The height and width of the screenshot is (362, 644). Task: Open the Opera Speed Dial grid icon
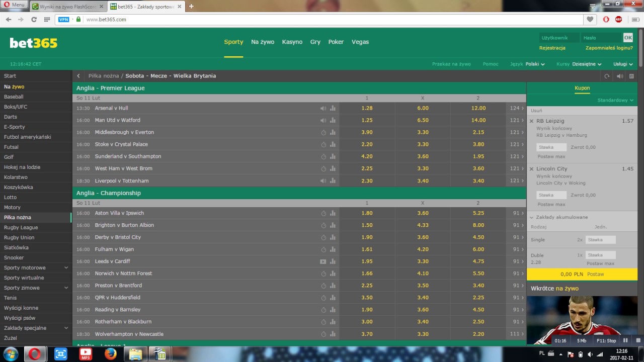pyautogui.click(x=47, y=20)
